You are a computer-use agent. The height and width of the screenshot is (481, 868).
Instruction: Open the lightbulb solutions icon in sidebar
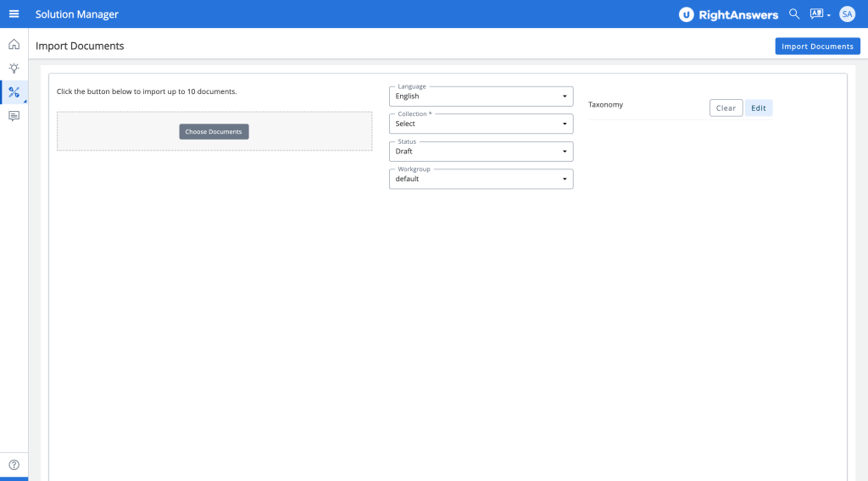(14, 68)
